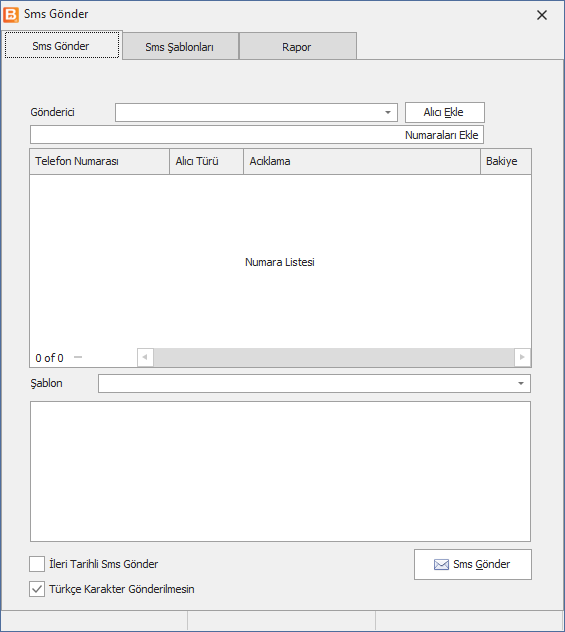565x632 pixels.
Task: Click the Alıcı Türü column header
Action: (206, 161)
